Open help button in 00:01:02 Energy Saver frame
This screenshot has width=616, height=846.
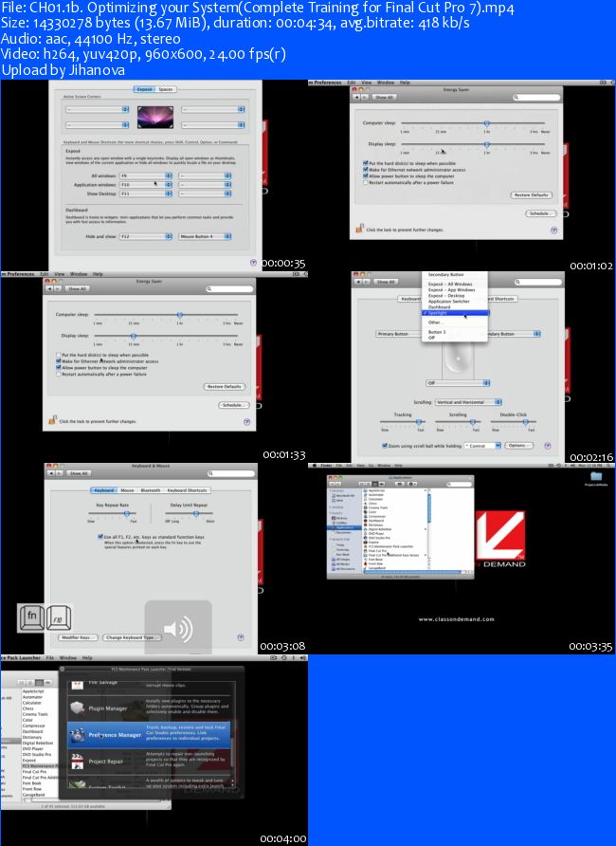tap(553, 230)
